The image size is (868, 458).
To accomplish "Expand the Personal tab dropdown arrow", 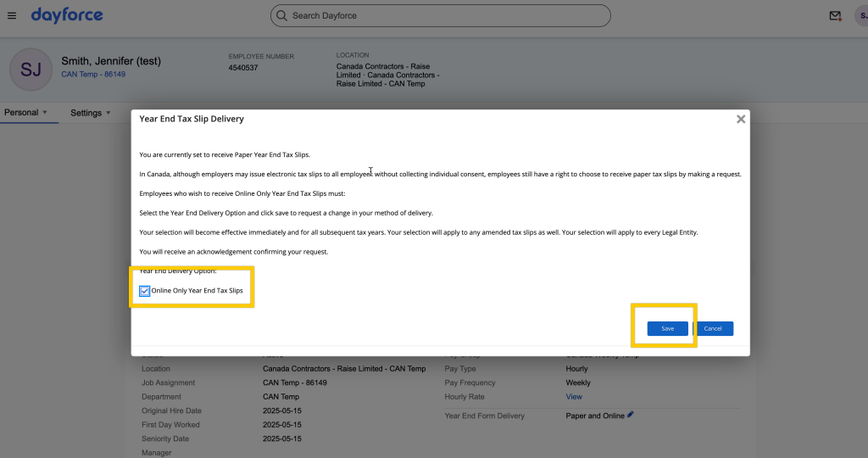I will (45, 113).
